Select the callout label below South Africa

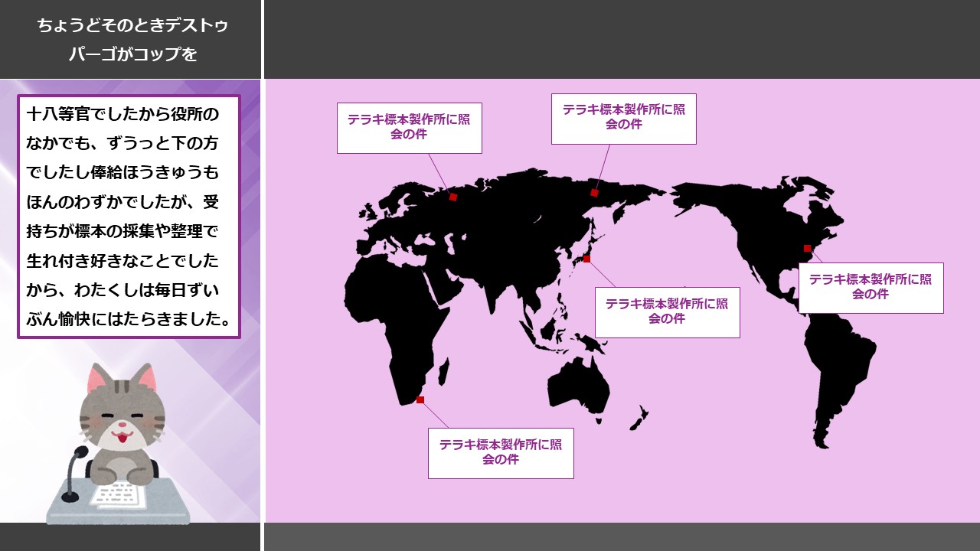[501, 453]
